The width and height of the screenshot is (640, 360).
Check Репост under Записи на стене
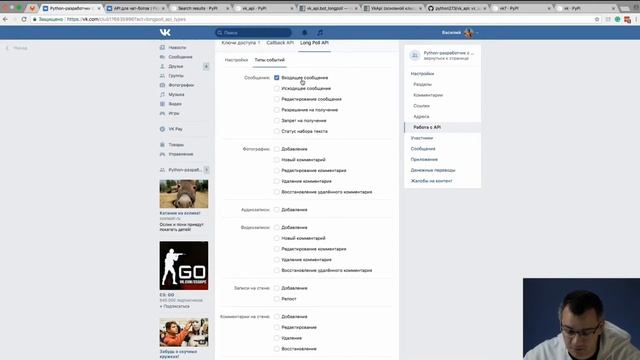click(x=277, y=299)
